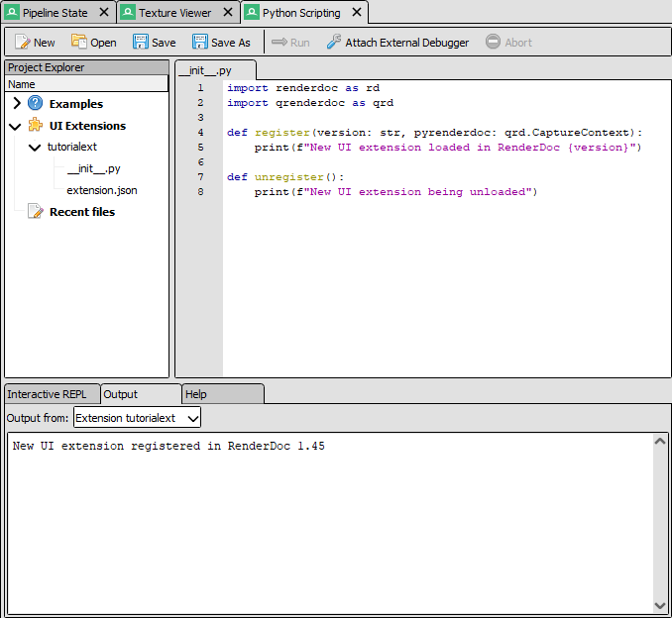Image resolution: width=672 pixels, height=618 pixels.
Task: Click the Attach External Debugger wrench icon
Action: coord(334,42)
